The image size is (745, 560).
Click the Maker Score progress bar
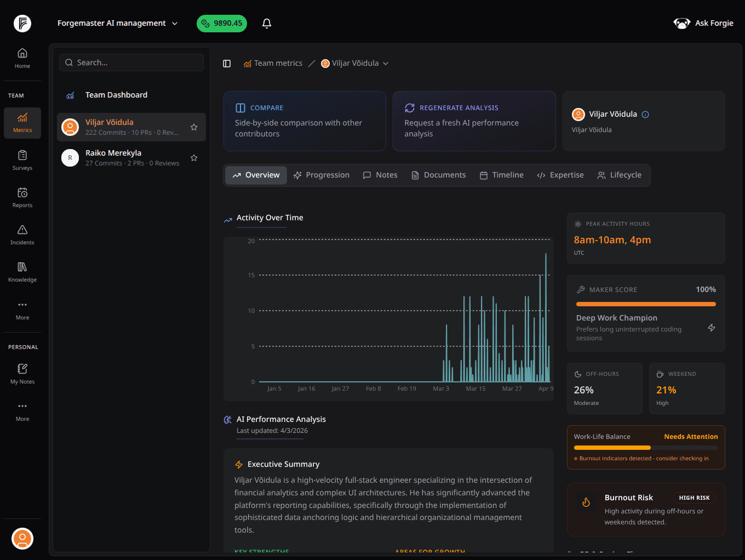(645, 304)
